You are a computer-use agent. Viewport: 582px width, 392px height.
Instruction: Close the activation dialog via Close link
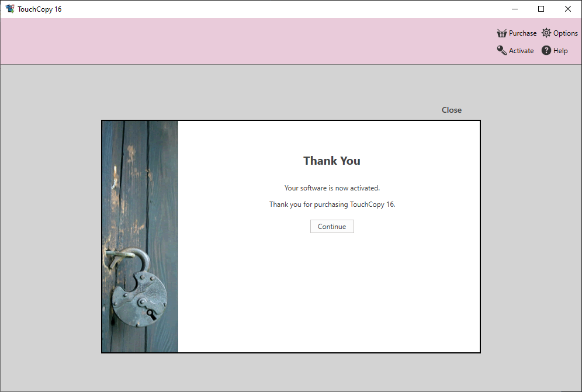(x=451, y=110)
